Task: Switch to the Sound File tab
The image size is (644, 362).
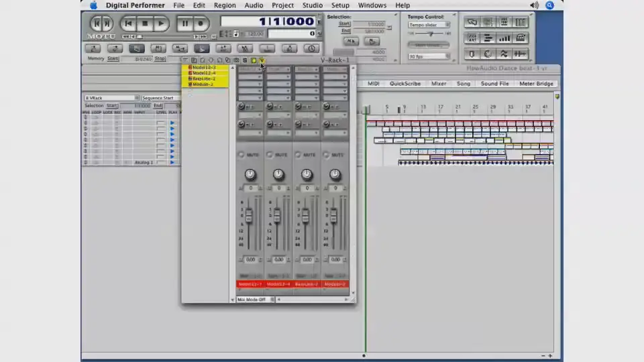Action: pos(494,84)
